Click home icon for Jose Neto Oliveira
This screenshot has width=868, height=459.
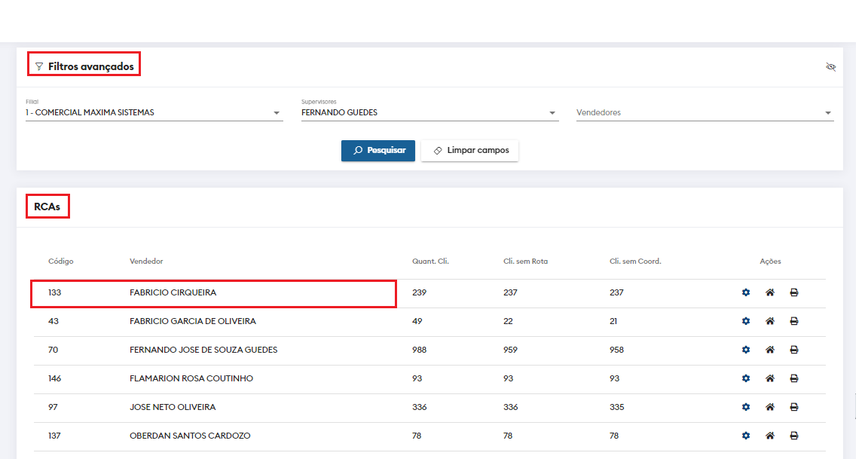(x=770, y=407)
